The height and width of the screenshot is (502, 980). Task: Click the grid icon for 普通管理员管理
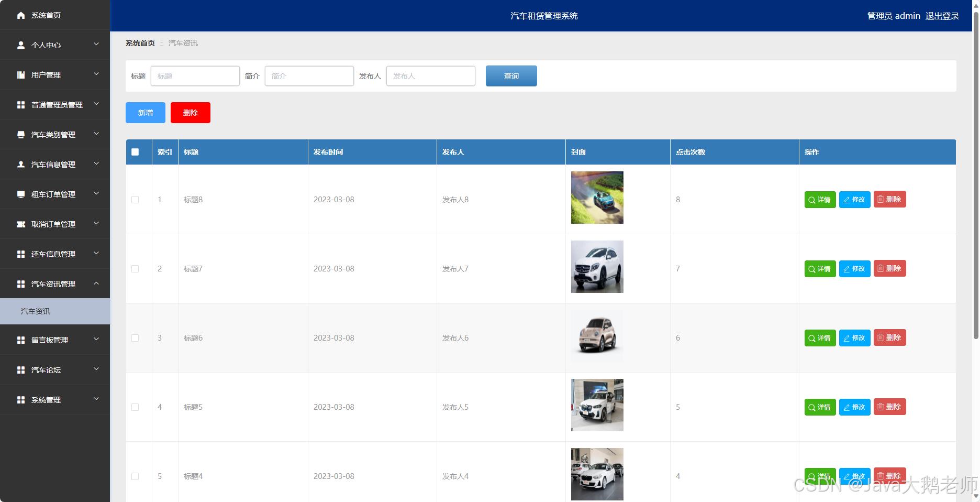pyautogui.click(x=21, y=105)
